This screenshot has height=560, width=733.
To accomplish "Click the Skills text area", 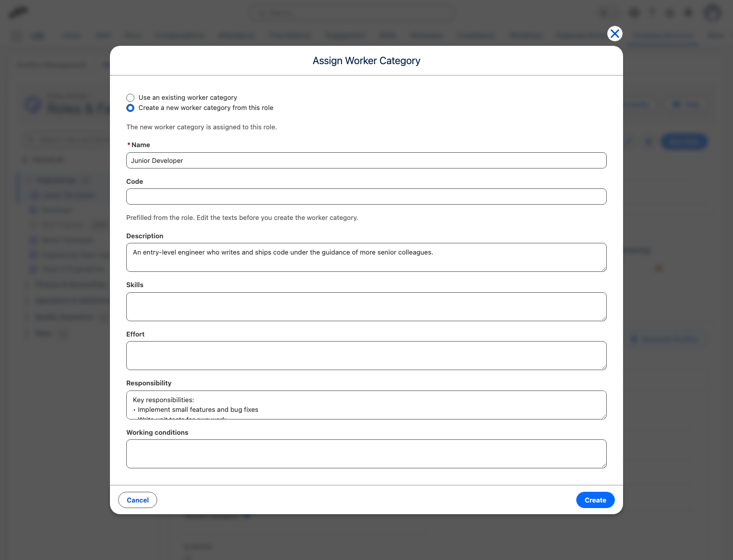I will [366, 306].
